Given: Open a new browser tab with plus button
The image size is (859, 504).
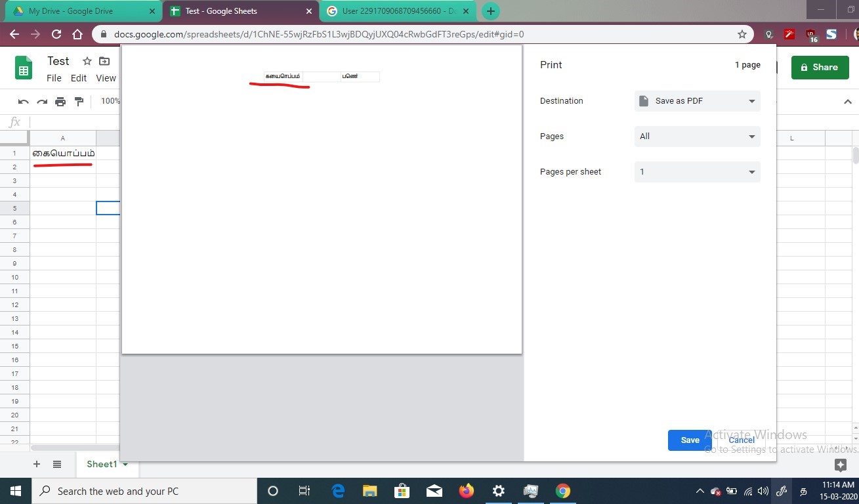Looking at the screenshot, I should [x=490, y=11].
